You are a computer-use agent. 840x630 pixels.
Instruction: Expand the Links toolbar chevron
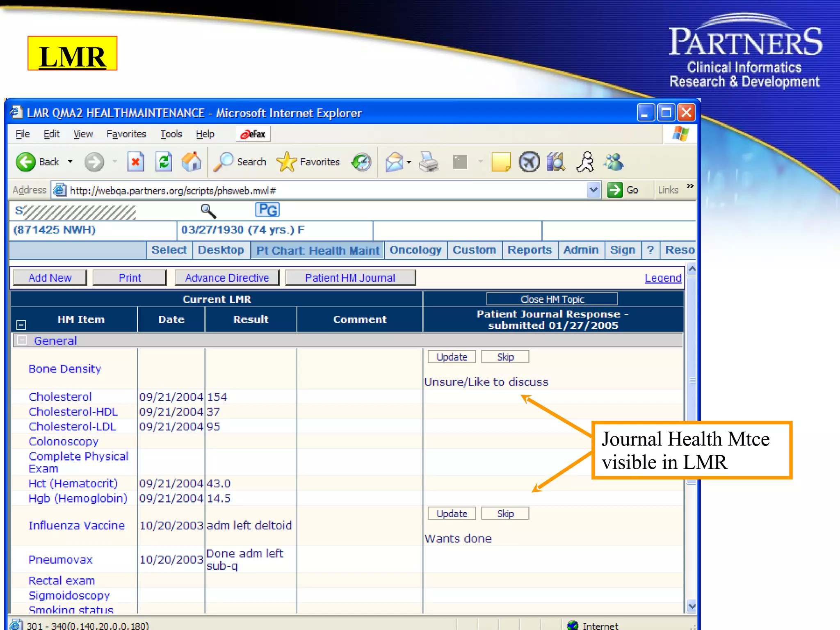[690, 186]
